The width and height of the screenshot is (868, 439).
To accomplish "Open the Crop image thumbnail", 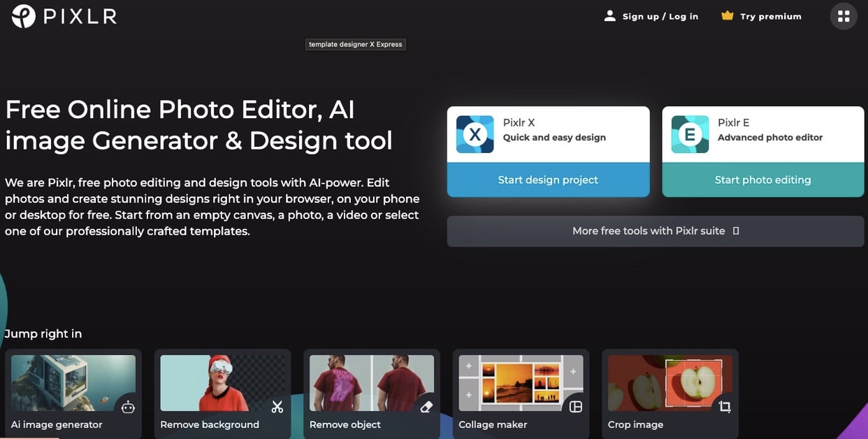I will [670, 383].
